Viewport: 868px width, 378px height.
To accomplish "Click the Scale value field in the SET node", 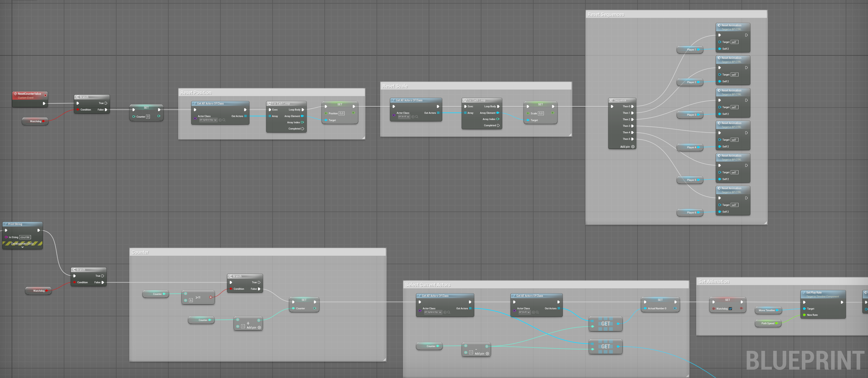I will click(x=541, y=114).
